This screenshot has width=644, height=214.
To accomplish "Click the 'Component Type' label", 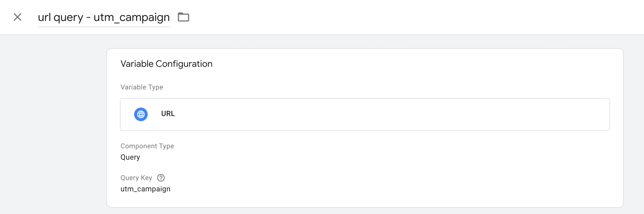I will [x=147, y=146].
